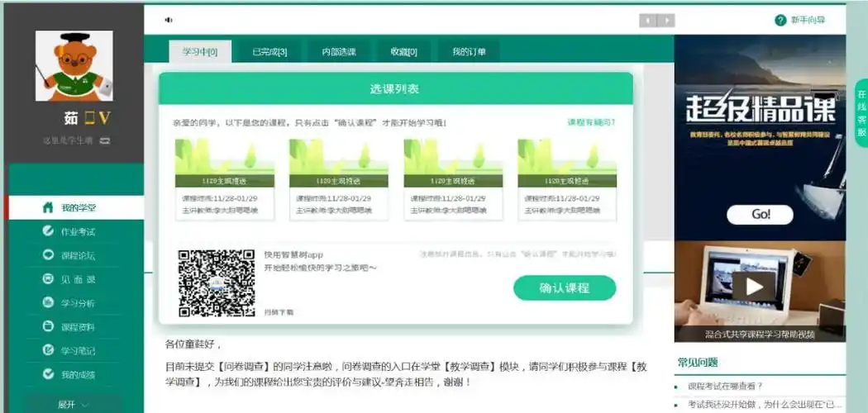
Task: Select the second 1120主观修选 course card
Action: tap(339, 180)
